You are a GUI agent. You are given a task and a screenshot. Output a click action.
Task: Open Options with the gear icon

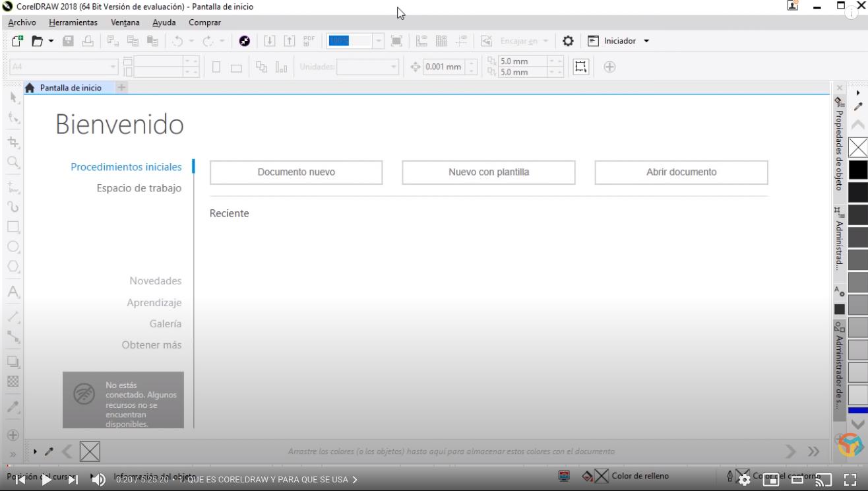point(568,41)
